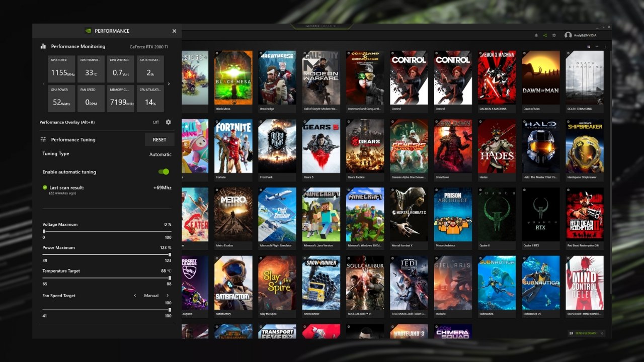Select the GPU Temperature 33°C tile

[x=91, y=69]
